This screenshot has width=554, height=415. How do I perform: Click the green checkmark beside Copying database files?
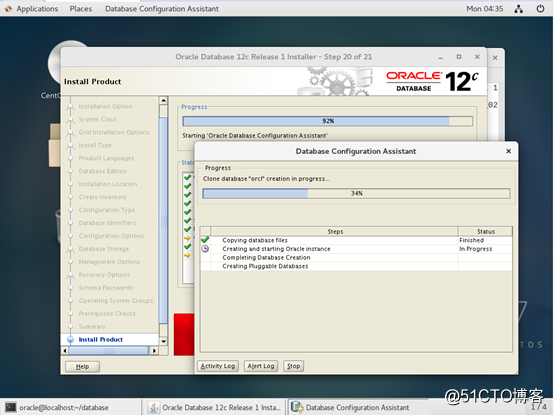click(205, 240)
